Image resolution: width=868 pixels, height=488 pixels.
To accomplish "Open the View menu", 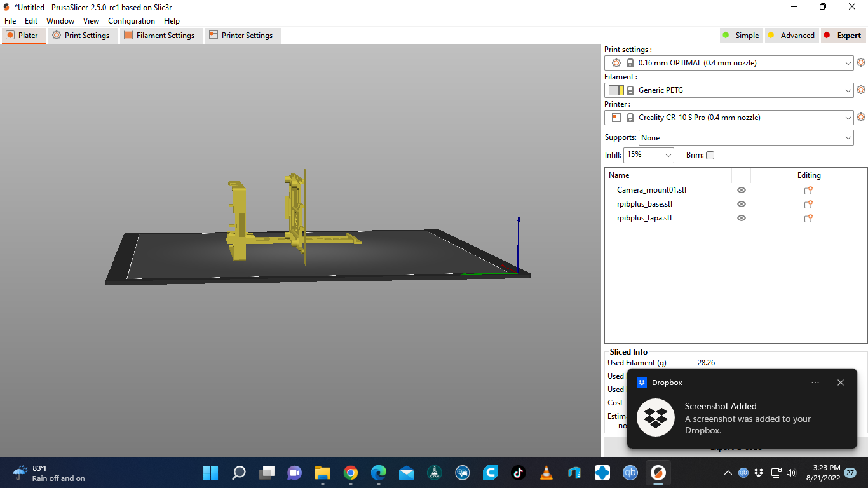I will click(x=91, y=21).
